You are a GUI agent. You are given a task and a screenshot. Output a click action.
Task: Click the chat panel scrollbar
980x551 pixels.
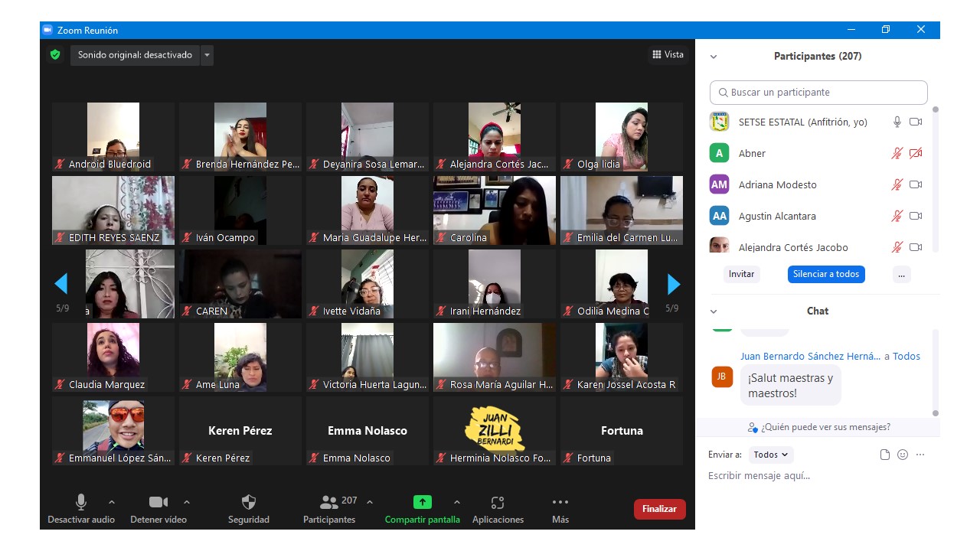coord(935,373)
